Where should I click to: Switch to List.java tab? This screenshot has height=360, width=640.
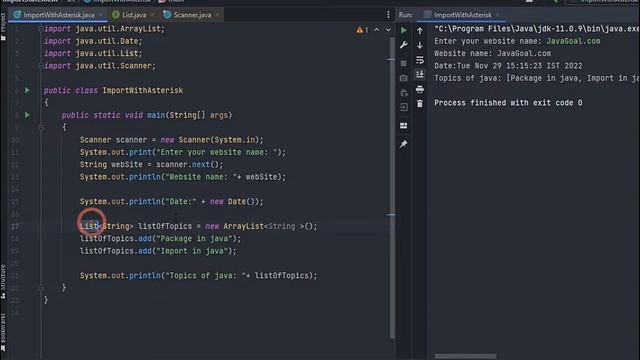pyautogui.click(x=134, y=15)
